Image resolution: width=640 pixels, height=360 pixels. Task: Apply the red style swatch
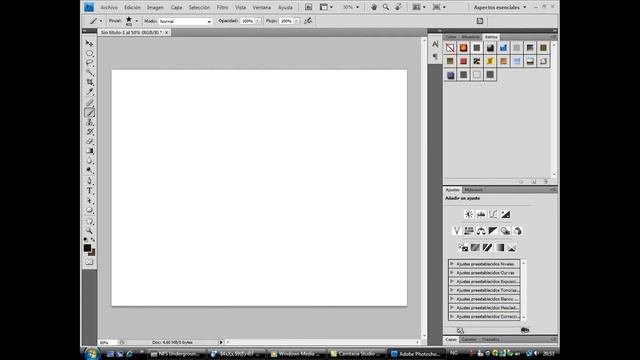coord(463,61)
